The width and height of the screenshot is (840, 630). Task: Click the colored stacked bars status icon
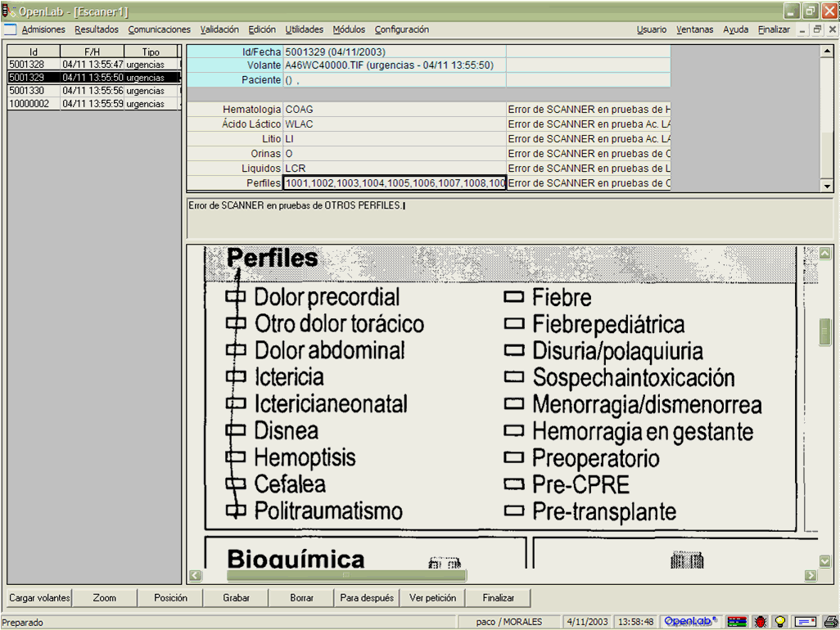coord(737,622)
